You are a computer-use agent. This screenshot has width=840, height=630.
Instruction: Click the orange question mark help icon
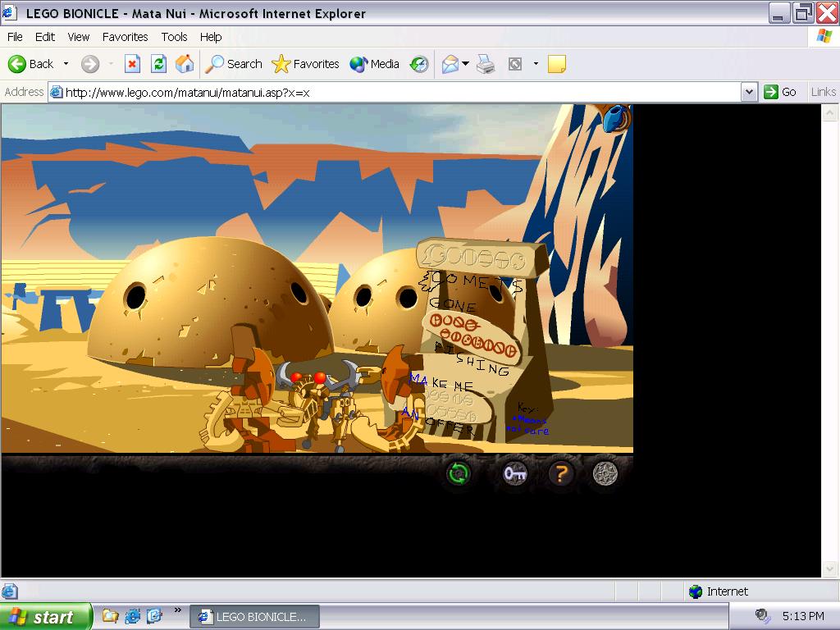point(561,474)
